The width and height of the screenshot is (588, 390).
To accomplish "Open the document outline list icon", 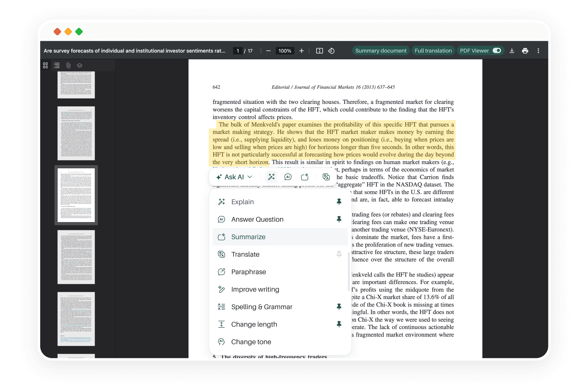I will coord(57,65).
